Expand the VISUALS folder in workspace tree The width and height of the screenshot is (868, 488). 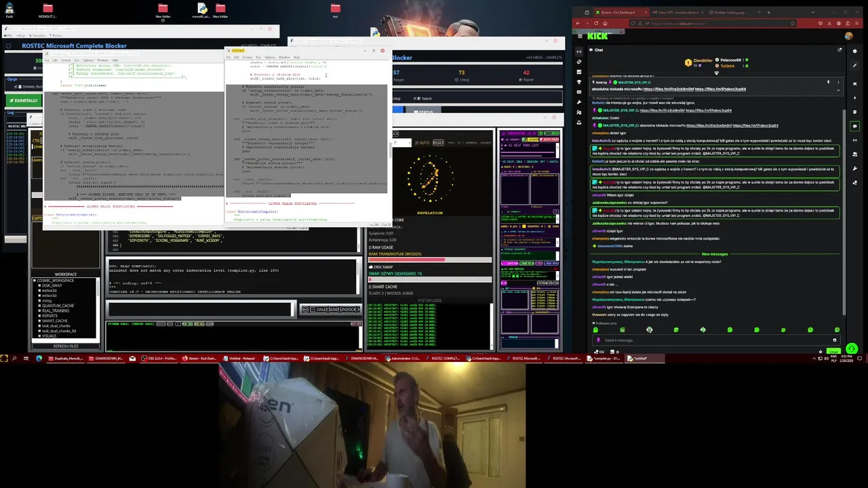coord(39,335)
